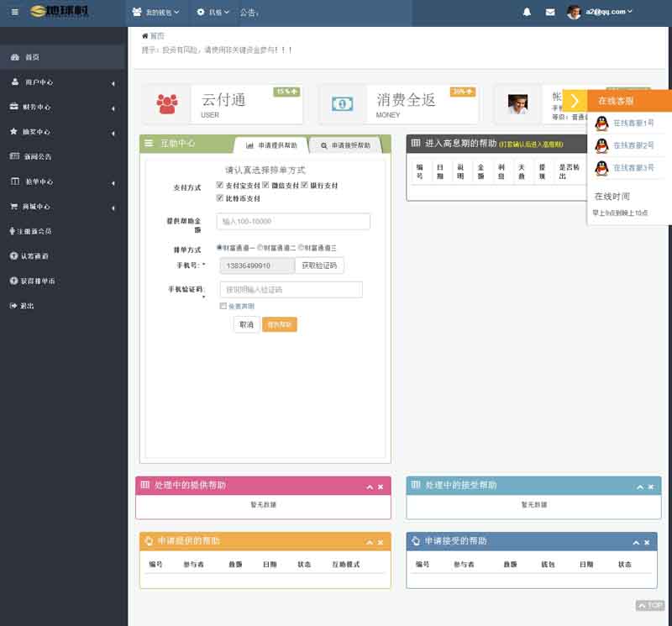Expand the 抽奖中心 submenu arrow
Viewport: 672px width, 626px height.
[x=113, y=134]
